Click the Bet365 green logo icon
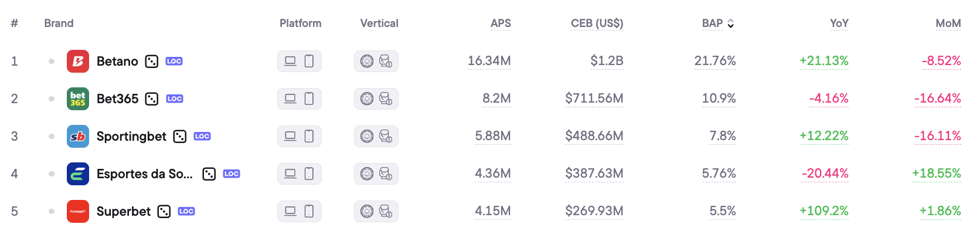 (x=78, y=98)
